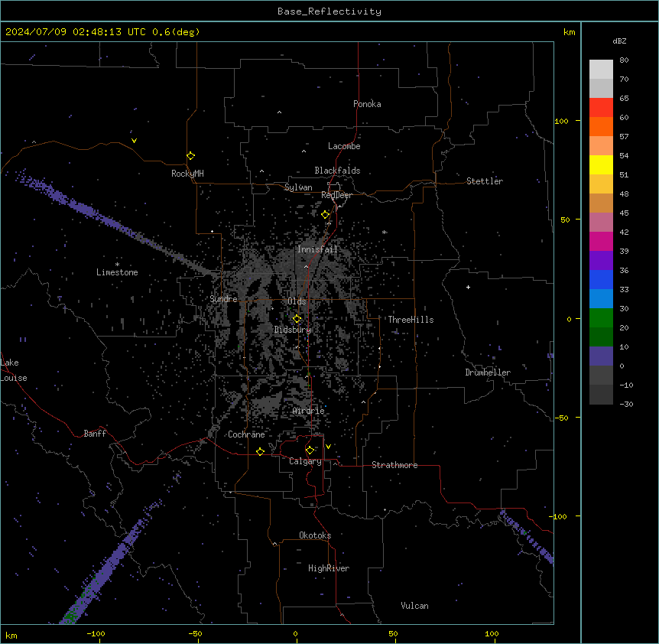Image resolution: width=659 pixels, height=644 pixels.
Task: Click the RockyMH label
Action: [x=187, y=174]
